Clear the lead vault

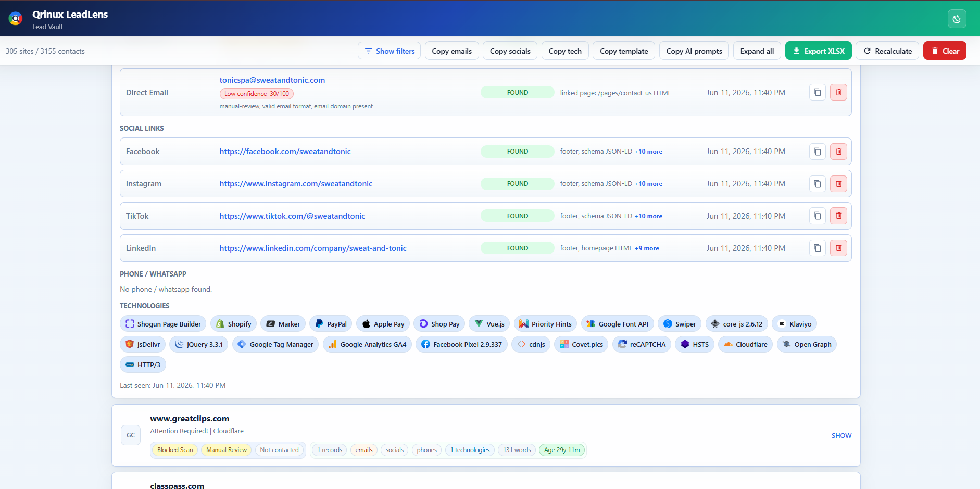coord(945,51)
